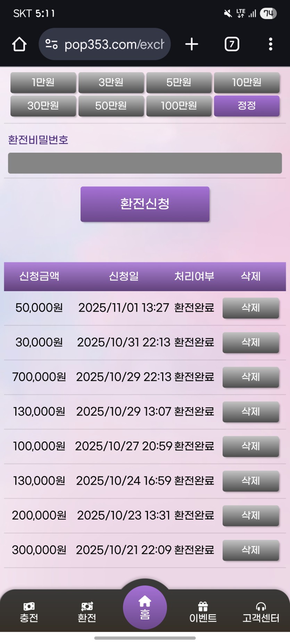290x644 pixels.
Task: Go to 충전 in bottom navigation
Action: point(29,612)
